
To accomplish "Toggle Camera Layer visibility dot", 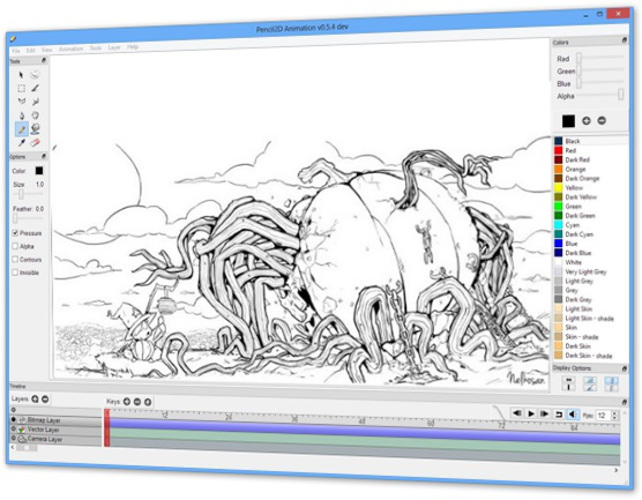I will [x=13, y=438].
